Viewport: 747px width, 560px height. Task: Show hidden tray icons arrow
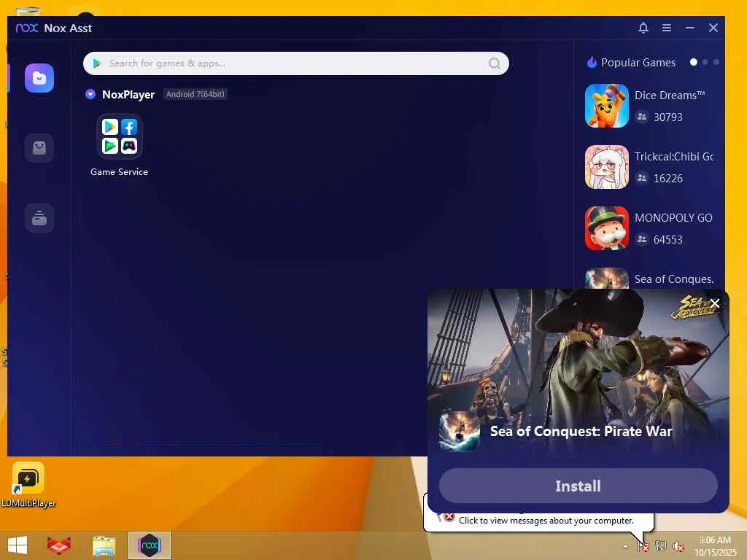(x=625, y=546)
